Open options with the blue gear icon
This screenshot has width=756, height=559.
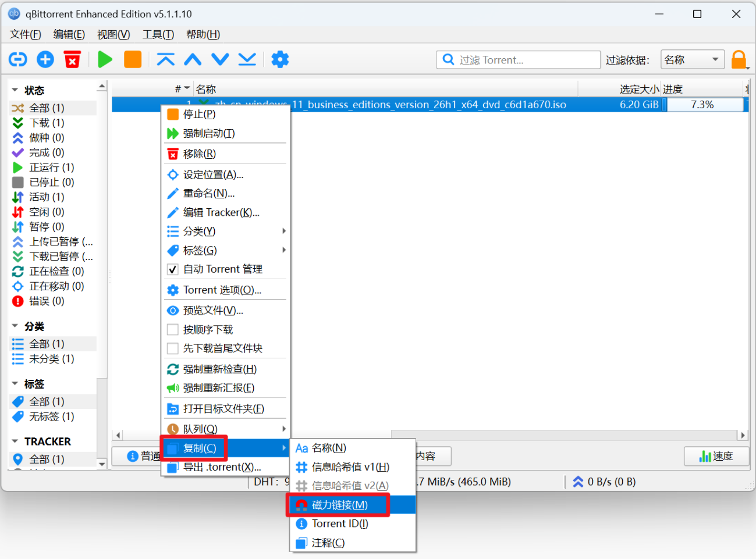point(280,59)
